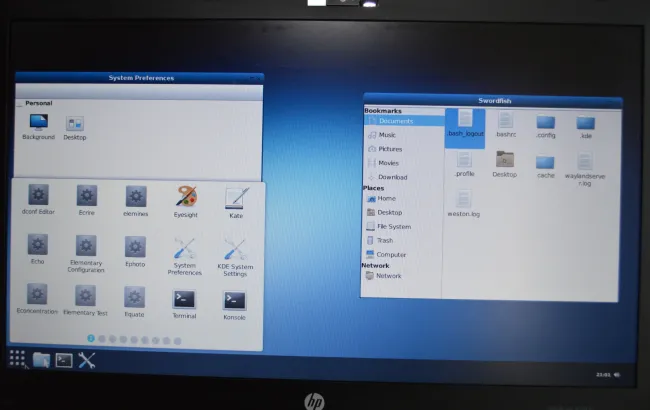Open the Eyesight image viewer
This screenshot has width=650, height=410.
[186, 202]
